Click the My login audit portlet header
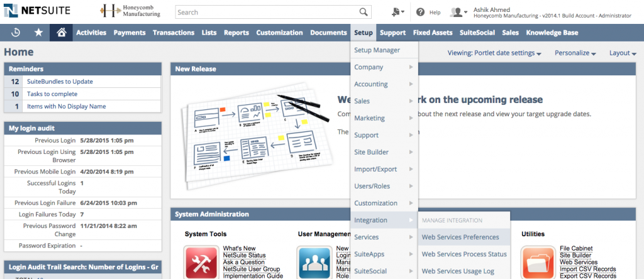 pos(82,128)
